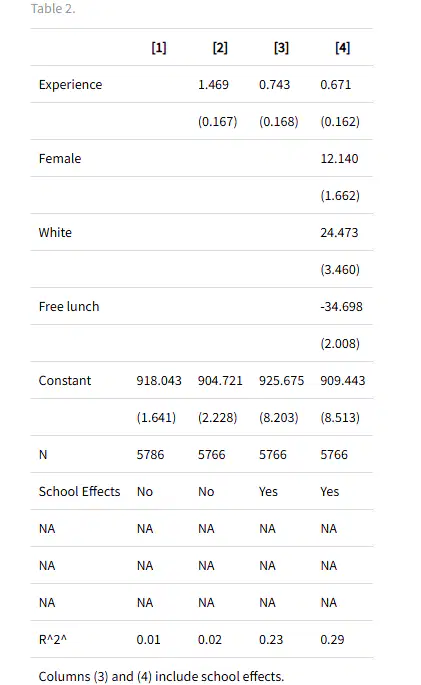Select column header [3]
The image size is (421, 685).
click(x=281, y=48)
